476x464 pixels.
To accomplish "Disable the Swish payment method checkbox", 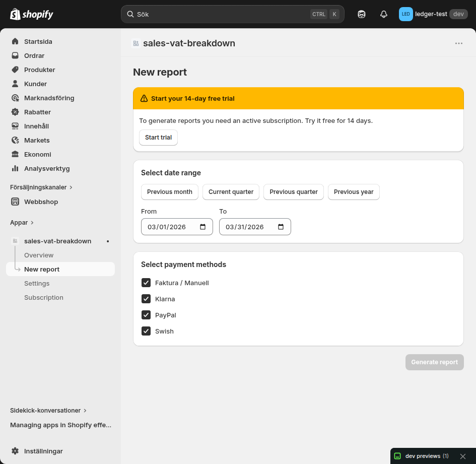I will tap(146, 331).
